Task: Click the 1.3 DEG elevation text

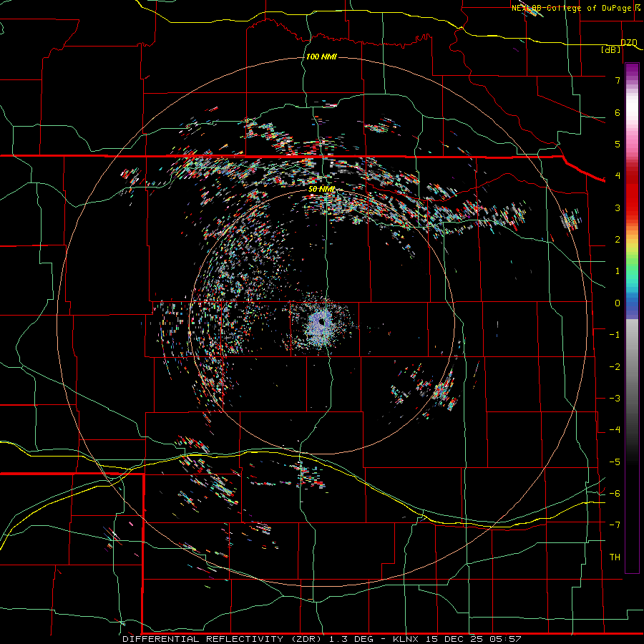Action: pyautogui.click(x=351, y=639)
